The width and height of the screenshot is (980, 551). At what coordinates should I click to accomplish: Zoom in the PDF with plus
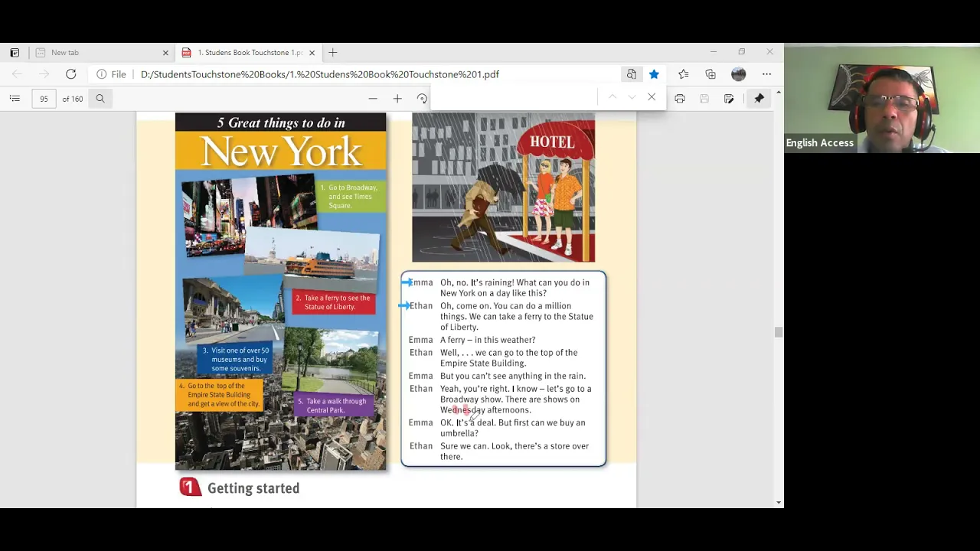tap(397, 99)
